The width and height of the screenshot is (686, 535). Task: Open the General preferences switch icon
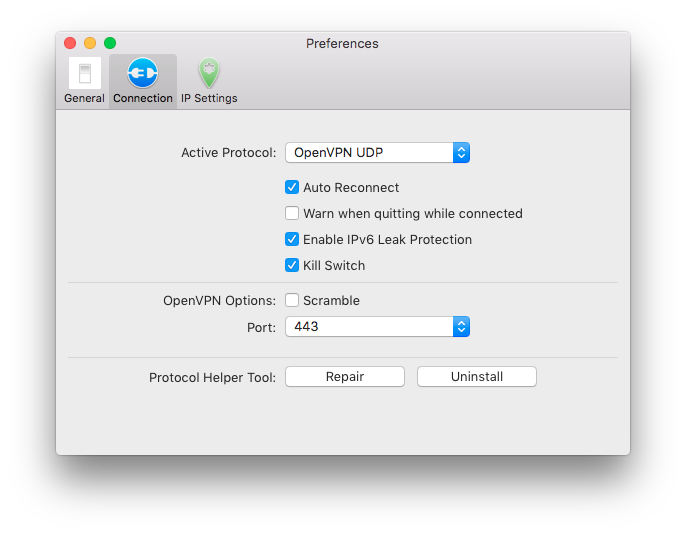click(84, 73)
